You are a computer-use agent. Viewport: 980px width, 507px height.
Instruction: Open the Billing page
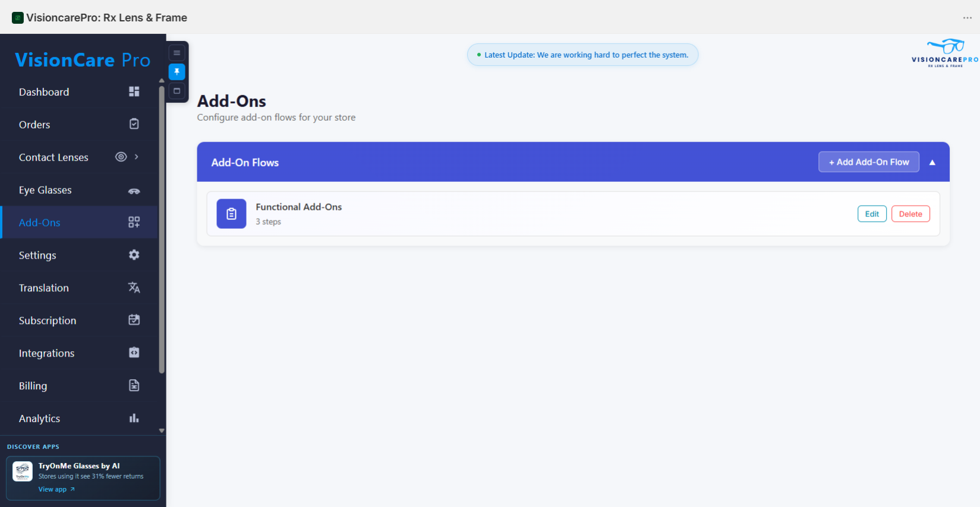80,386
